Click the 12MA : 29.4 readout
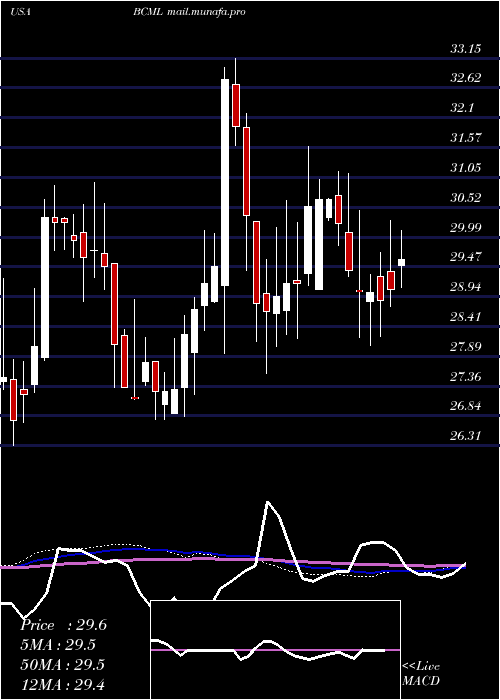The height and width of the screenshot is (700, 500). [62, 684]
